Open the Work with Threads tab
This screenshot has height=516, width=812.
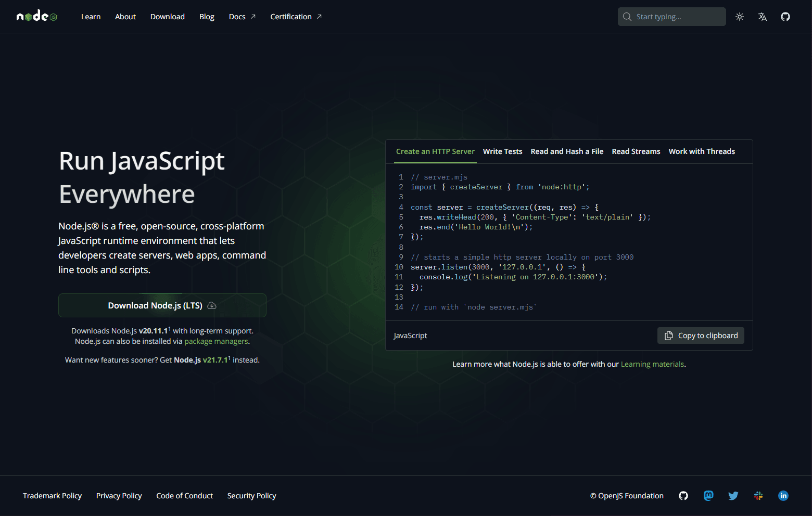(x=701, y=151)
